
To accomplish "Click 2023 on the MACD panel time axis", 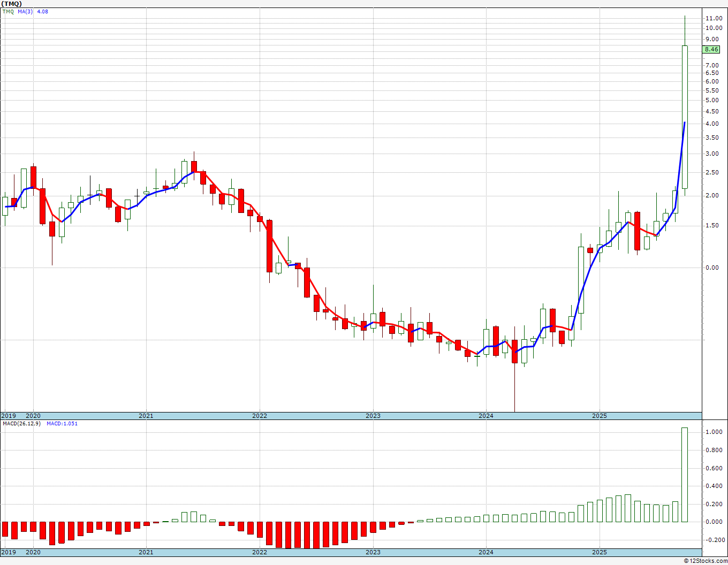I will [x=373, y=552].
